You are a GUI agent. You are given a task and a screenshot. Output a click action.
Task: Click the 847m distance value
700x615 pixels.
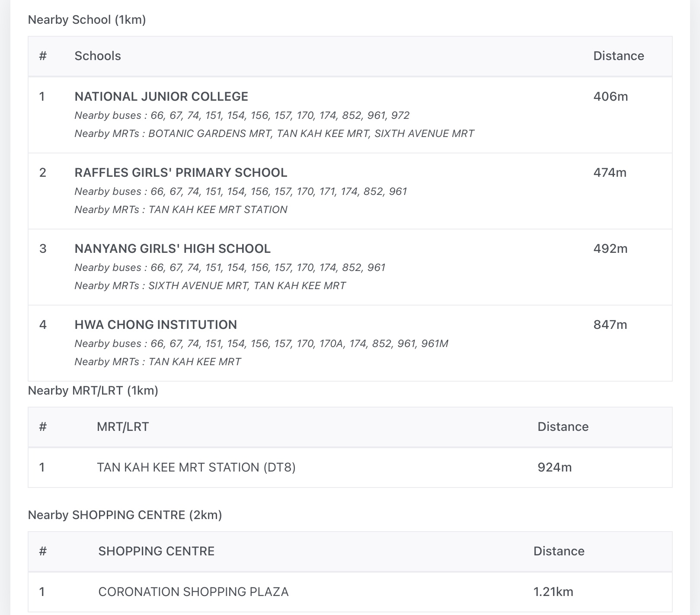[x=610, y=325]
